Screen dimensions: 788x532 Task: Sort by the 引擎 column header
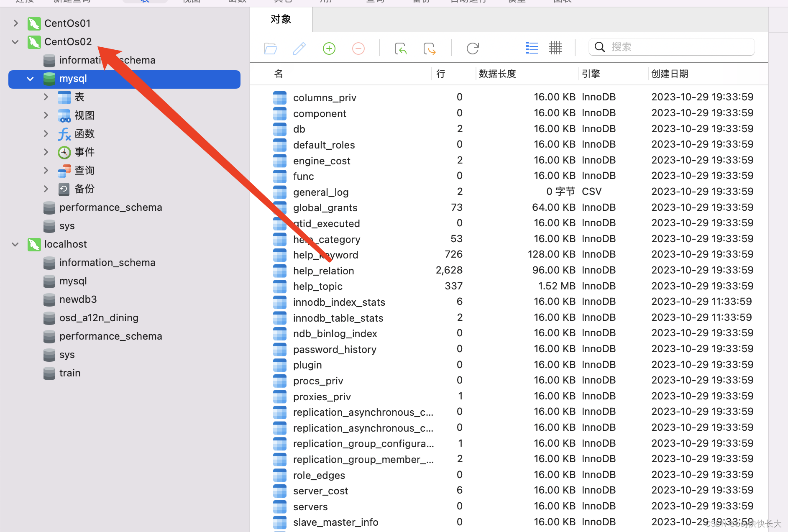pos(591,74)
